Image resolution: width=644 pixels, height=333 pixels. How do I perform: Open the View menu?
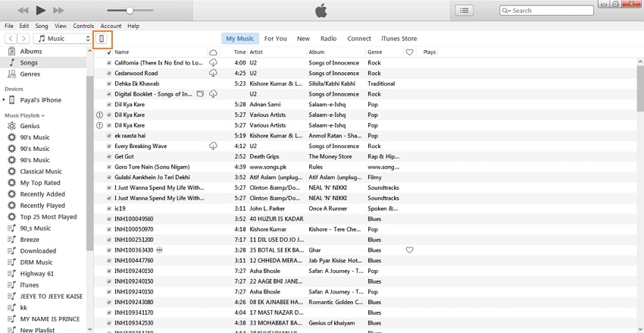pyautogui.click(x=61, y=26)
